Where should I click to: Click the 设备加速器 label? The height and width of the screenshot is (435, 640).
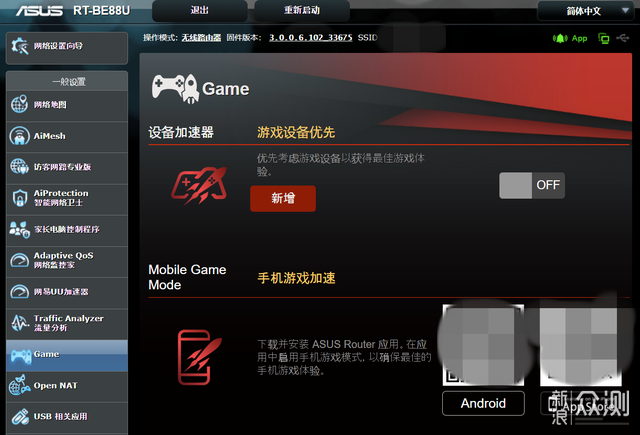pyautogui.click(x=181, y=132)
